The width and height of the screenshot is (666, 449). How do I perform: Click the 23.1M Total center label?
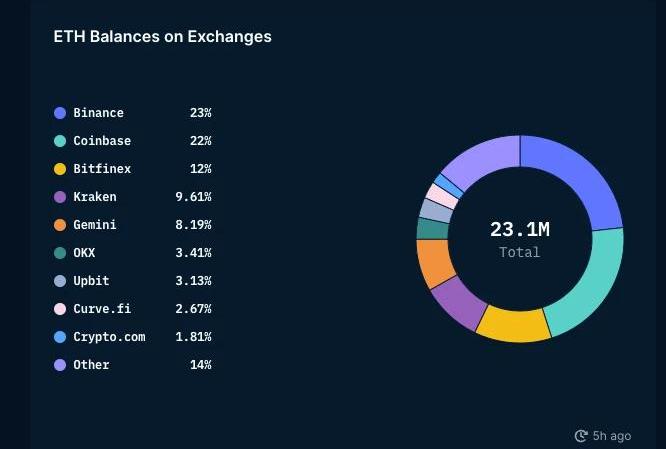click(x=520, y=238)
